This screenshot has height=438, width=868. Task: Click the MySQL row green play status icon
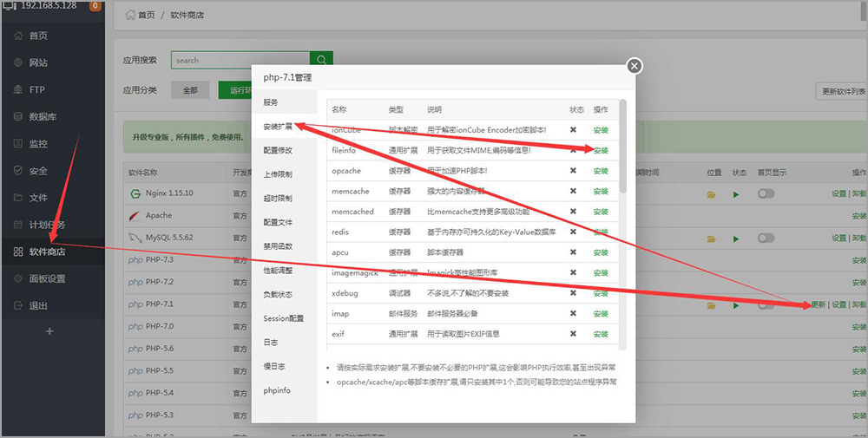pyautogui.click(x=736, y=239)
